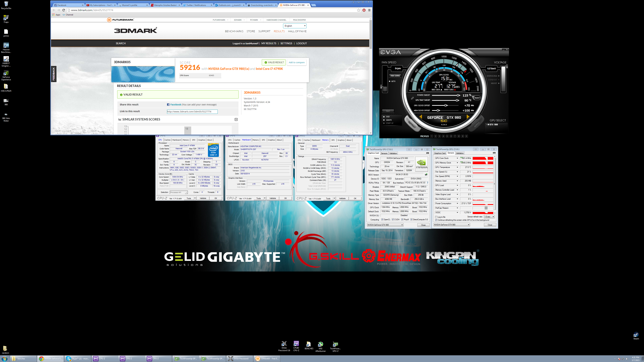Click the screenshot camera icon in GPU-Z Sensors window

click(x=494, y=153)
